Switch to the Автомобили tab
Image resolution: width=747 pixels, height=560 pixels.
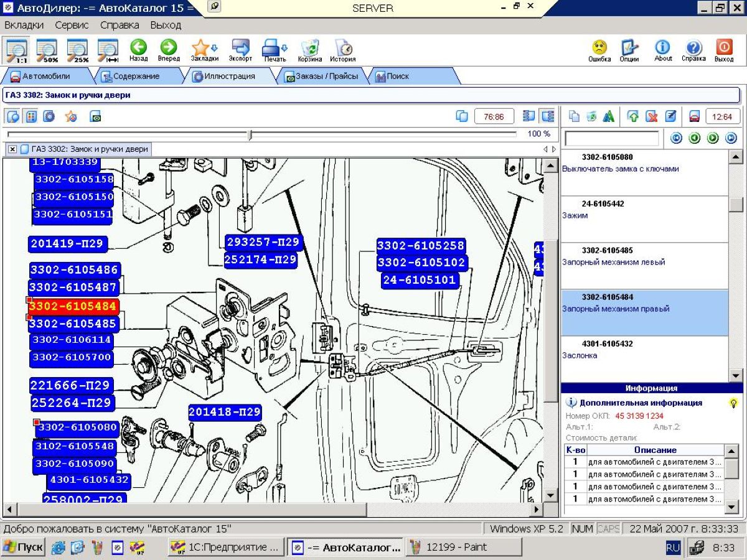46,76
